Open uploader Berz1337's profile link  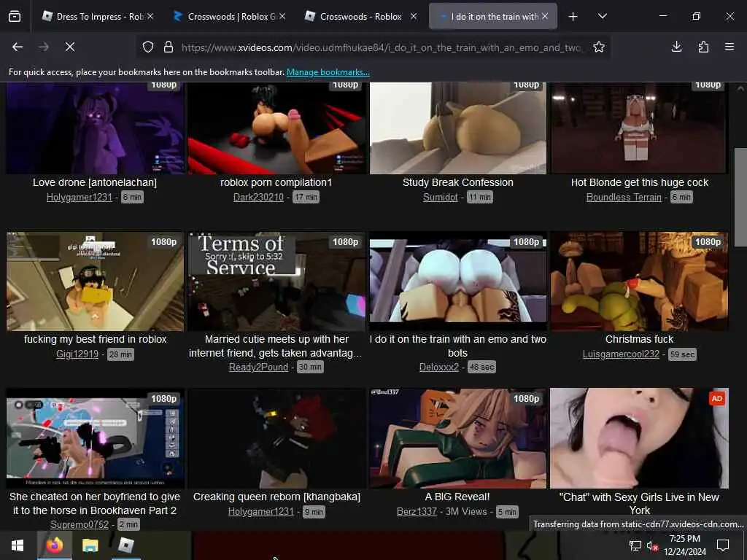(417, 512)
